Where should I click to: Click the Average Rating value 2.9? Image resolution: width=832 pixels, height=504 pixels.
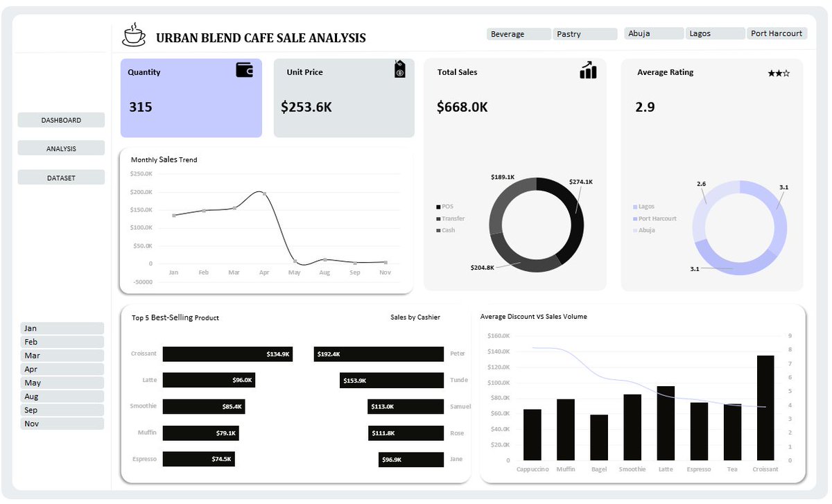coord(645,107)
